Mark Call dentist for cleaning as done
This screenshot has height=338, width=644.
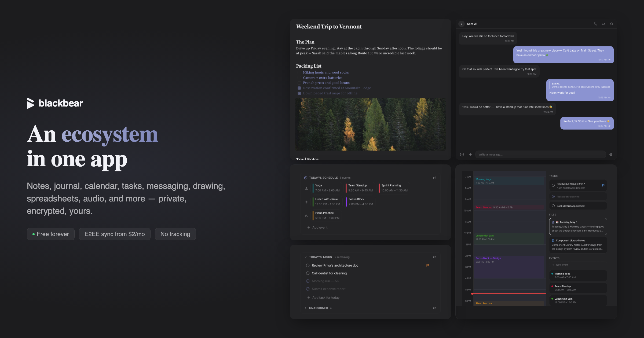click(x=308, y=273)
